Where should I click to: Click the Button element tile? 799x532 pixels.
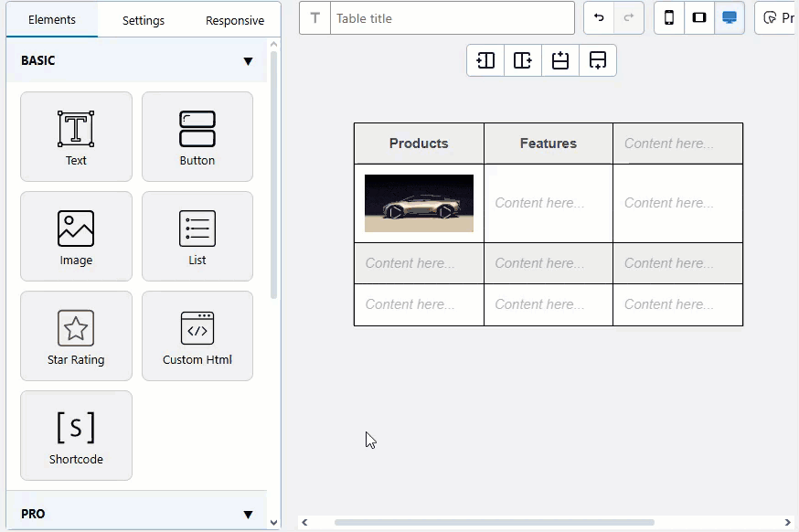click(197, 136)
